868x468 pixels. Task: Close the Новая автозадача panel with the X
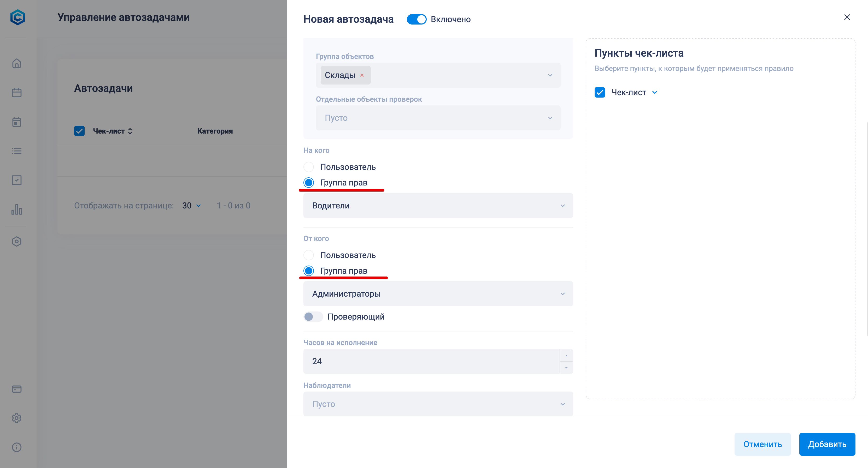point(847,17)
